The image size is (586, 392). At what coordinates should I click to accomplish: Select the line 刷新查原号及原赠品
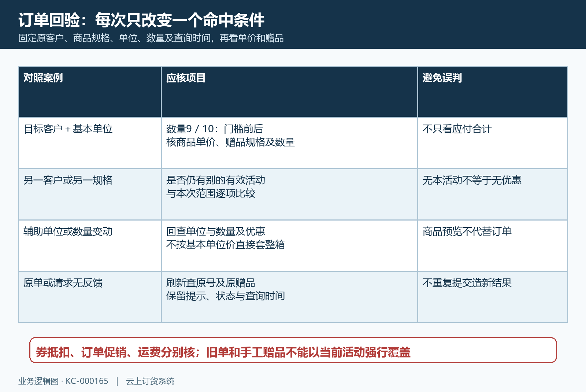[x=211, y=283]
